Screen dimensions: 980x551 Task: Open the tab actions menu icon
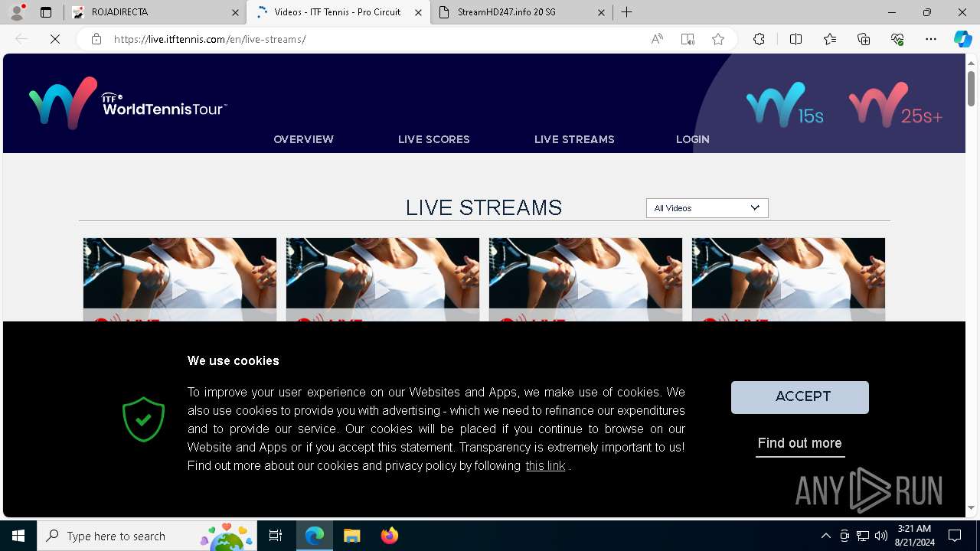click(46, 12)
